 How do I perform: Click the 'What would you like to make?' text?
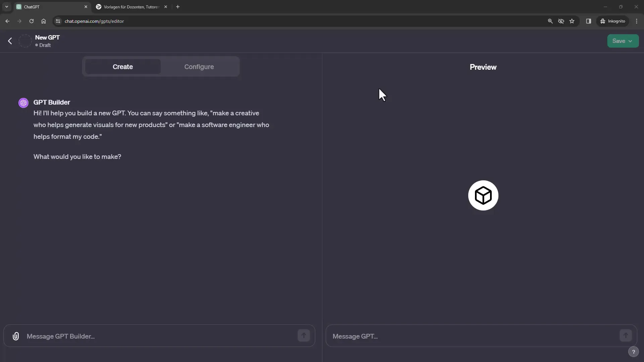77,157
